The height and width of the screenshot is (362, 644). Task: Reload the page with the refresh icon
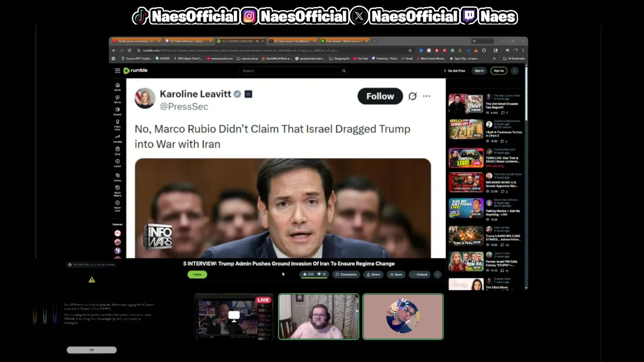click(129, 50)
